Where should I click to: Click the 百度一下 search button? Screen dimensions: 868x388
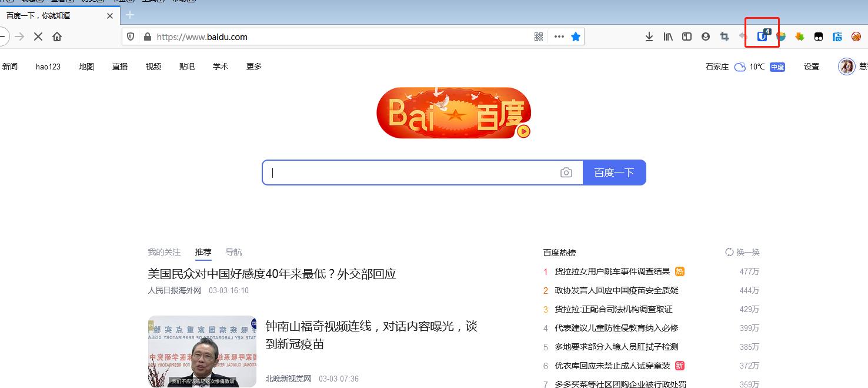click(x=614, y=172)
